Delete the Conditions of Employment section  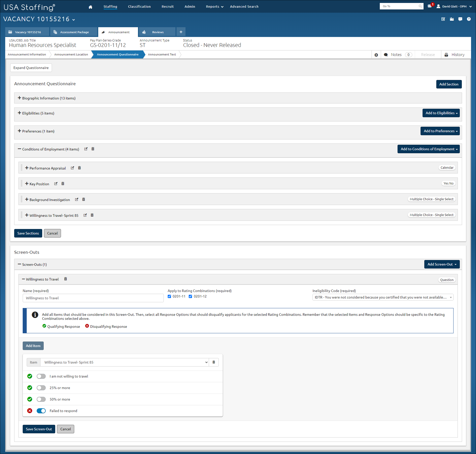coord(93,149)
